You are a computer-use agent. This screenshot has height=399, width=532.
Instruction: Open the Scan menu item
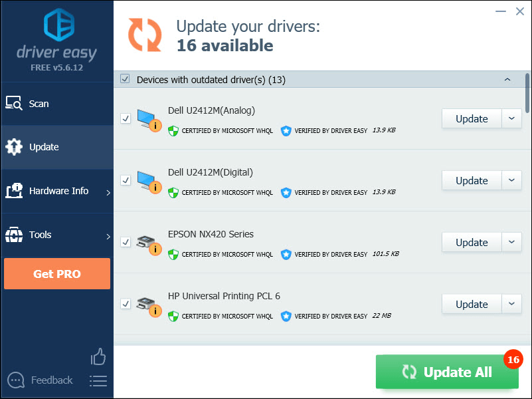click(x=39, y=104)
